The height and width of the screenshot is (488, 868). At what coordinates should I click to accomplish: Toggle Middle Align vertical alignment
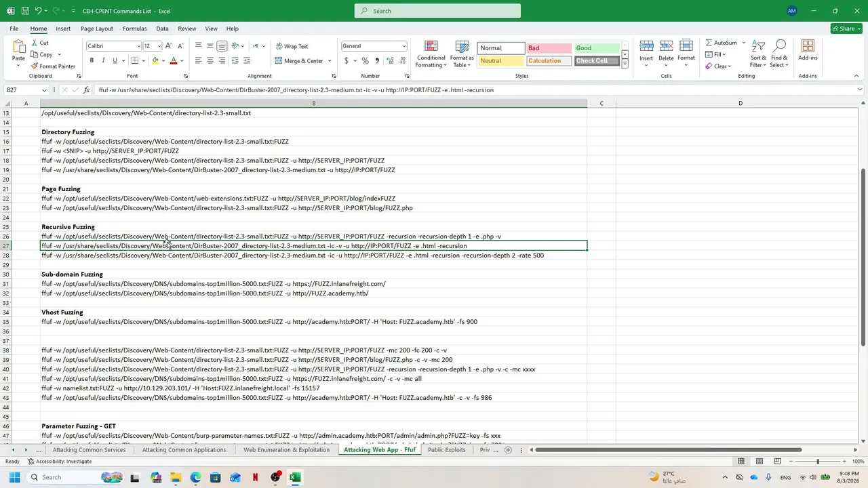[210, 46]
